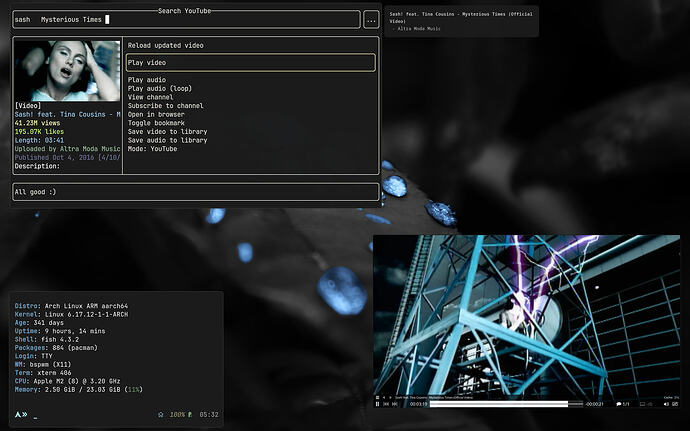Click the 'Login: TTY' line
The height and width of the screenshot is (431, 690).
(x=33, y=356)
